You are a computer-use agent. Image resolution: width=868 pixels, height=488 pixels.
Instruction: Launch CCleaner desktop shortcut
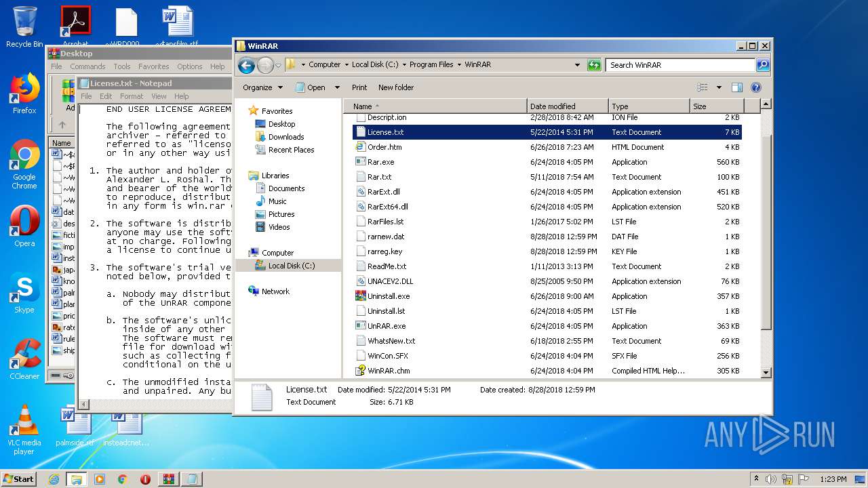(24, 359)
